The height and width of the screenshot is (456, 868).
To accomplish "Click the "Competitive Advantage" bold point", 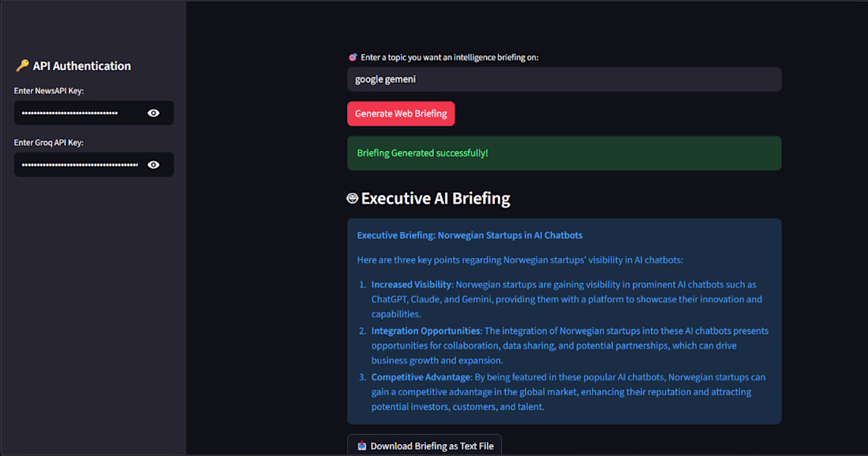I will [x=421, y=377].
